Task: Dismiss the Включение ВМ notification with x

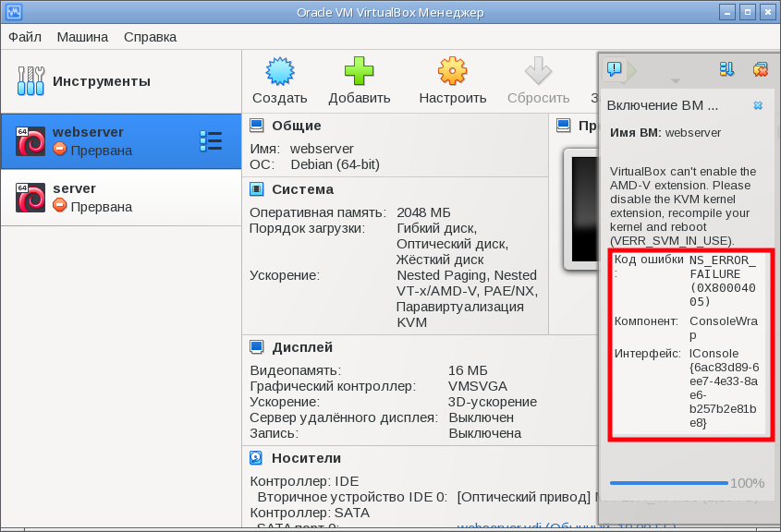Action: [758, 105]
